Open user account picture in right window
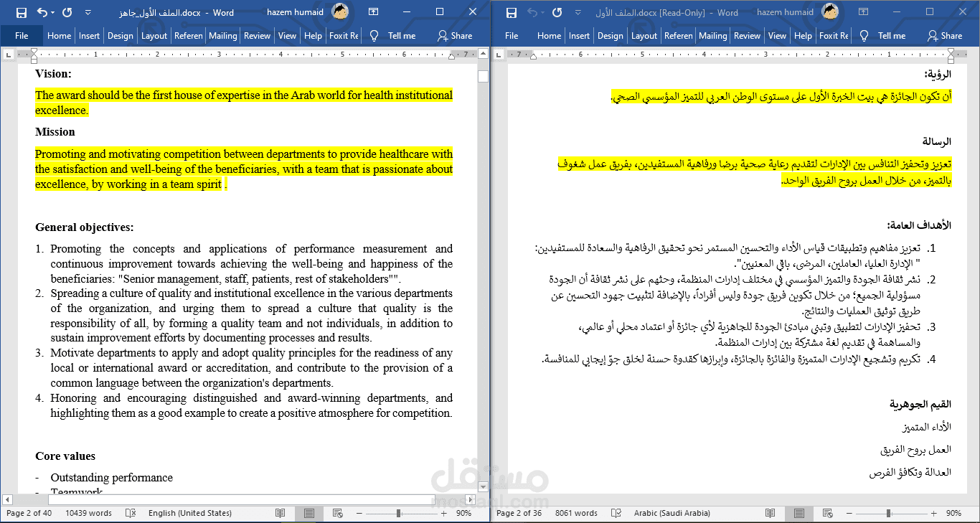The image size is (980, 523). tap(831, 12)
